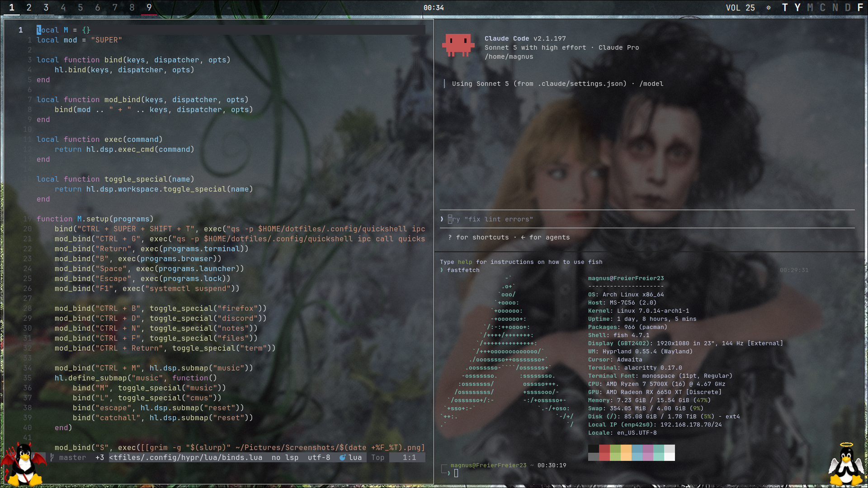Click the mod_bind("F1", systemctl suspend) line
The image size is (868, 488).
pyautogui.click(x=147, y=288)
